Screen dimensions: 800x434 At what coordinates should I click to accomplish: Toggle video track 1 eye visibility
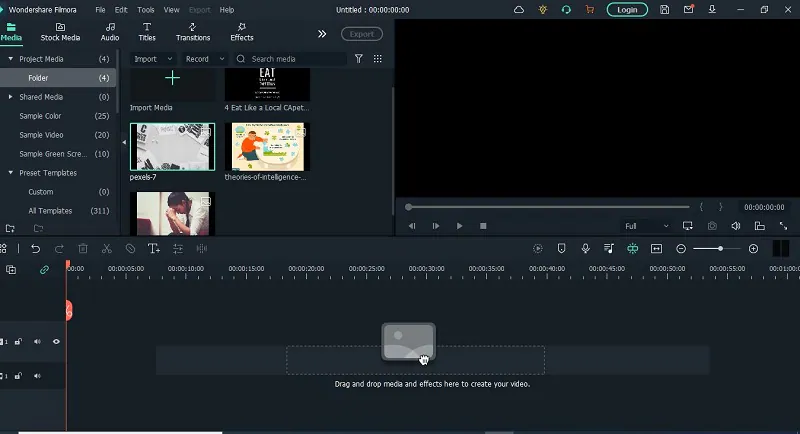(x=56, y=342)
